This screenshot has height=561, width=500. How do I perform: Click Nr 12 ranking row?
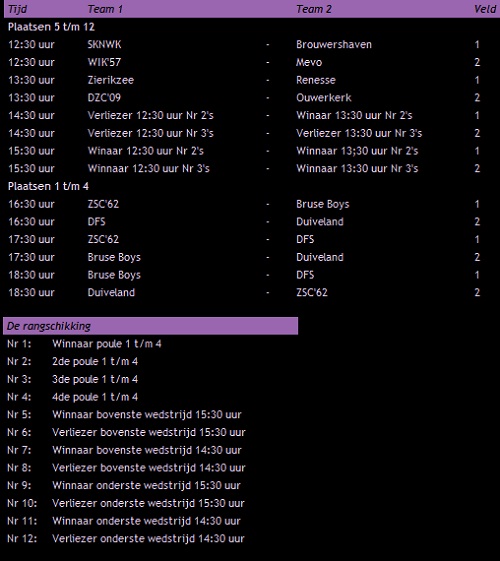click(x=126, y=538)
